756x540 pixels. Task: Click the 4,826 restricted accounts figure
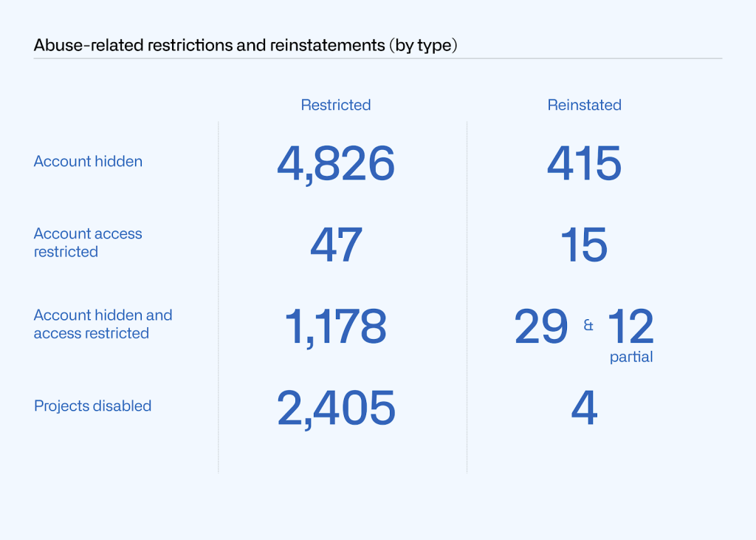[336, 163]
